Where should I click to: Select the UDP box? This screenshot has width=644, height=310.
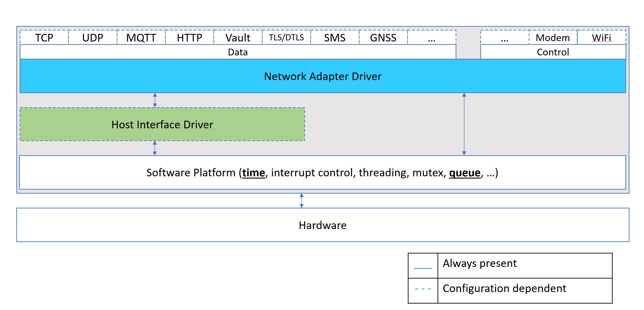(x=93, y=38)
